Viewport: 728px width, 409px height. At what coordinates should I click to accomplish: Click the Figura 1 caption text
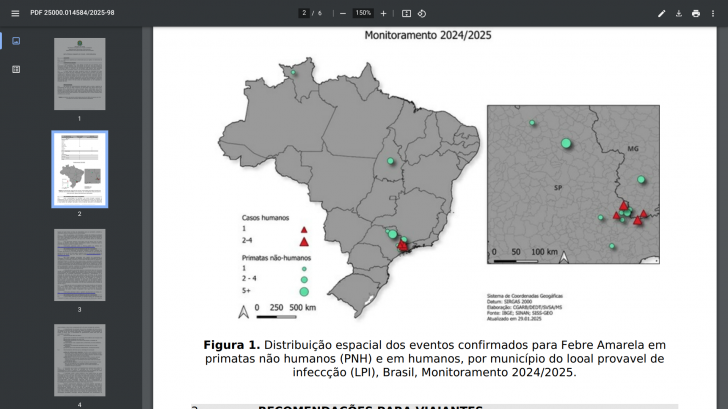[x=435, y=358]
